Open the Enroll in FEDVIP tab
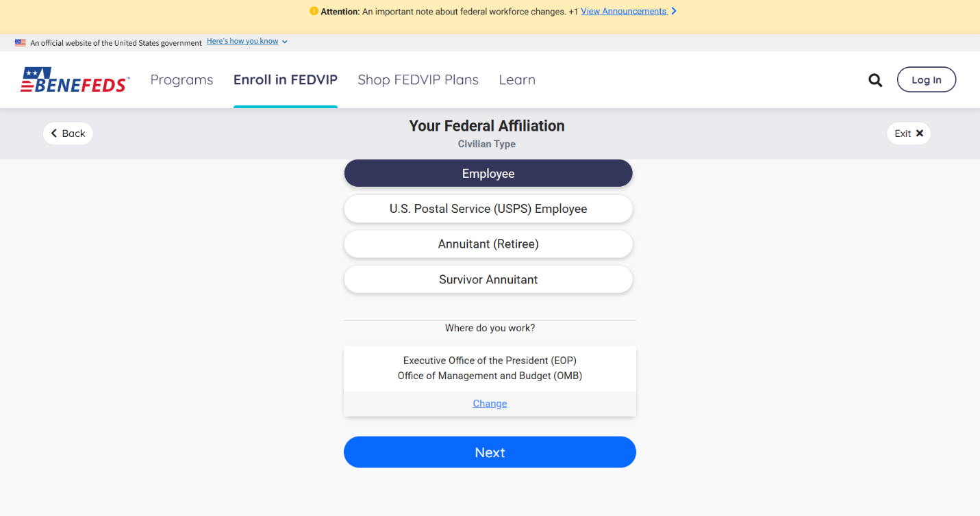The image size is (980, 516). click(285, 80)
